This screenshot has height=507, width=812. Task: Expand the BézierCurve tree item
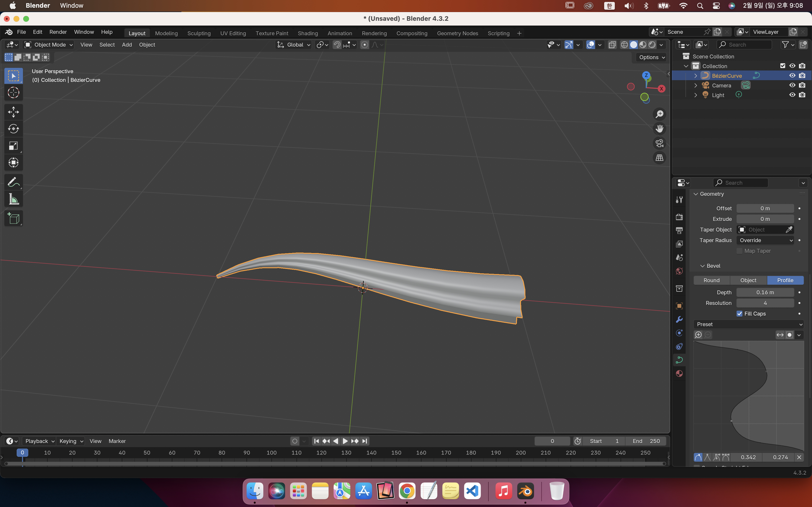point(696,76)
